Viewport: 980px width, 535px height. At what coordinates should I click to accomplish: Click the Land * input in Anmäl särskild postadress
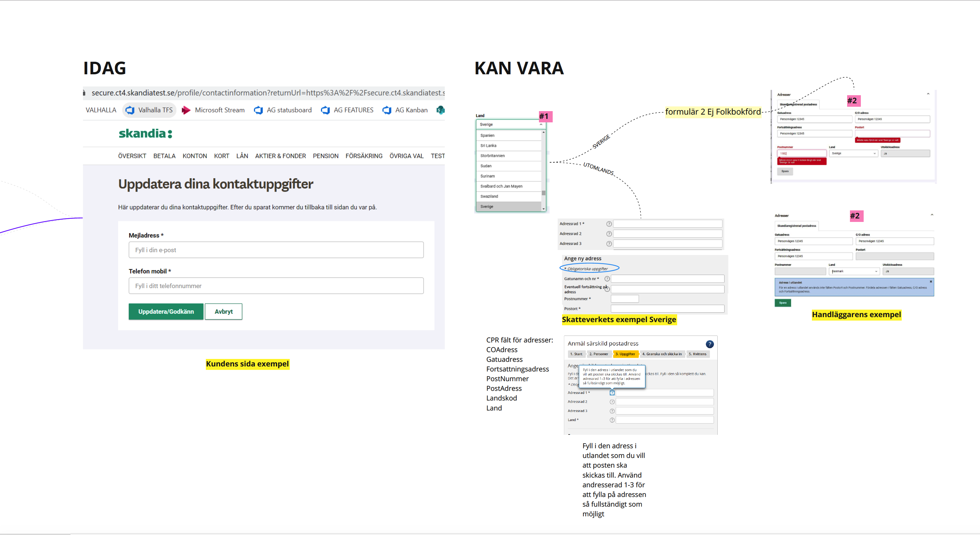664,420
